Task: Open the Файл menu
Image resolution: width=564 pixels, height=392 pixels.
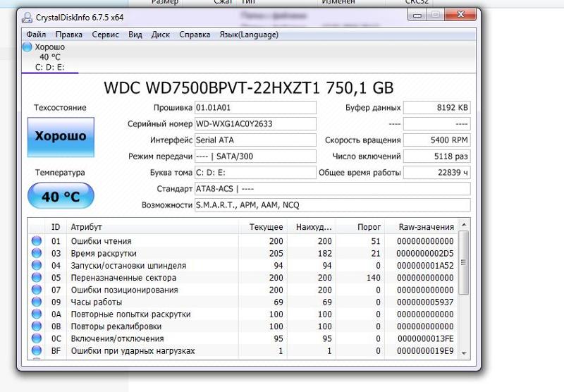Action: point(36,35)
